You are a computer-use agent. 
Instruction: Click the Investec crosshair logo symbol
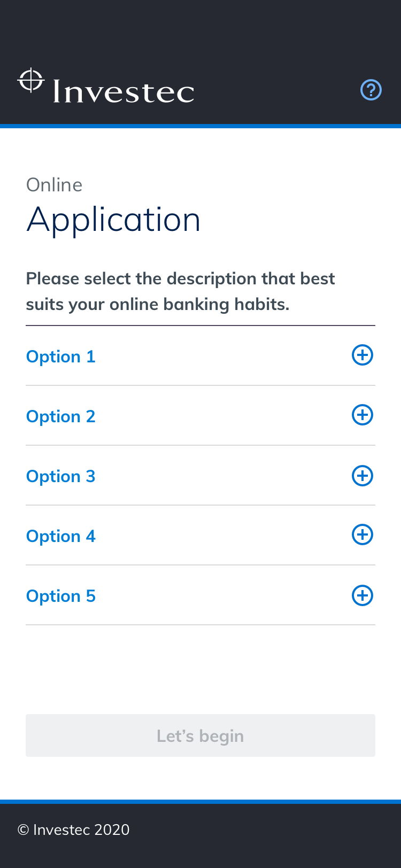[x=32, y=81]
